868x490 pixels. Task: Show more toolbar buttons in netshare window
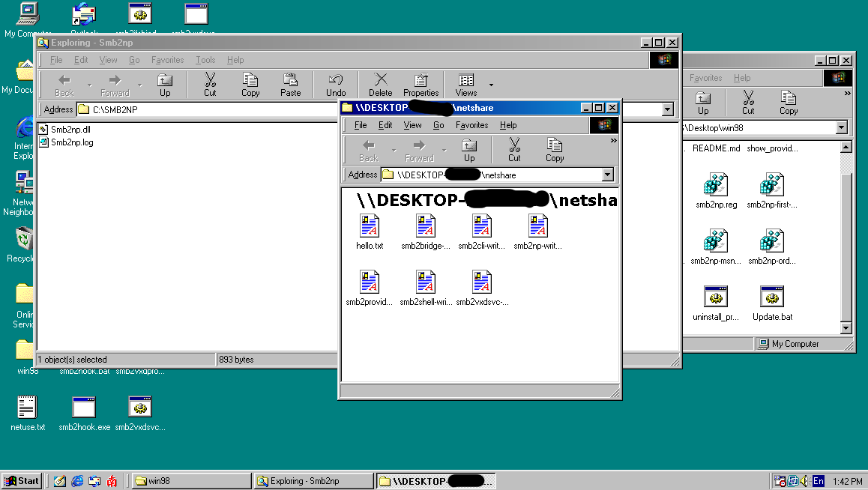tap(613, 140)
